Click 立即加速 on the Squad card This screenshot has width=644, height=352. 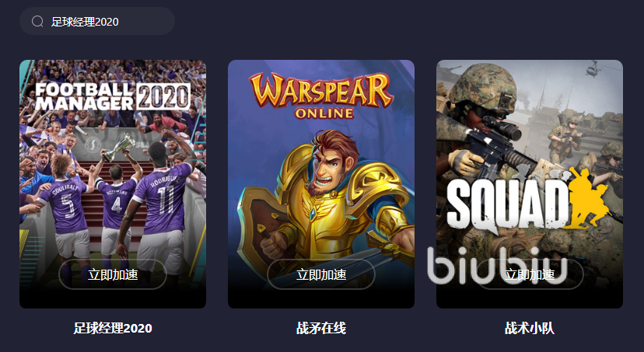coord(530,274)
